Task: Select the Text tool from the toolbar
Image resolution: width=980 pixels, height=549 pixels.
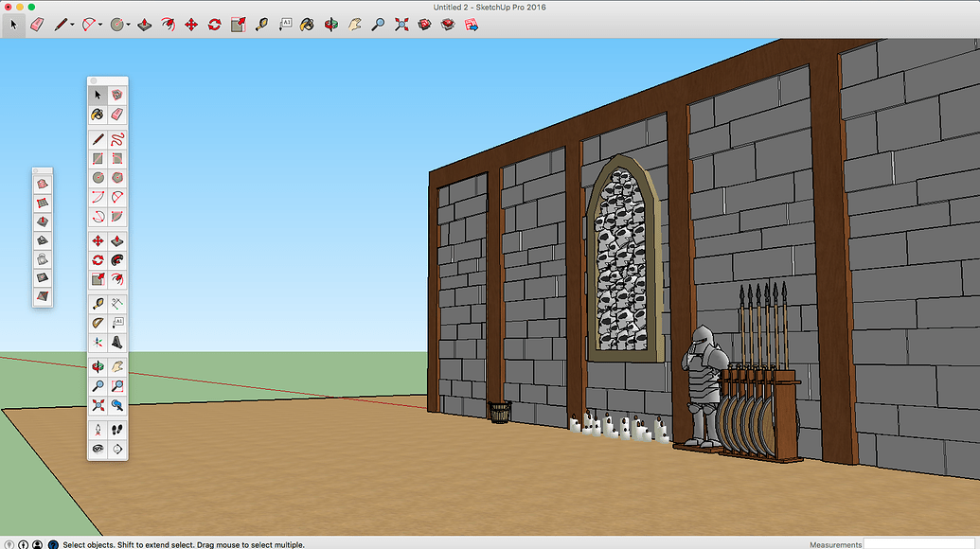Action: pos(286,26)
